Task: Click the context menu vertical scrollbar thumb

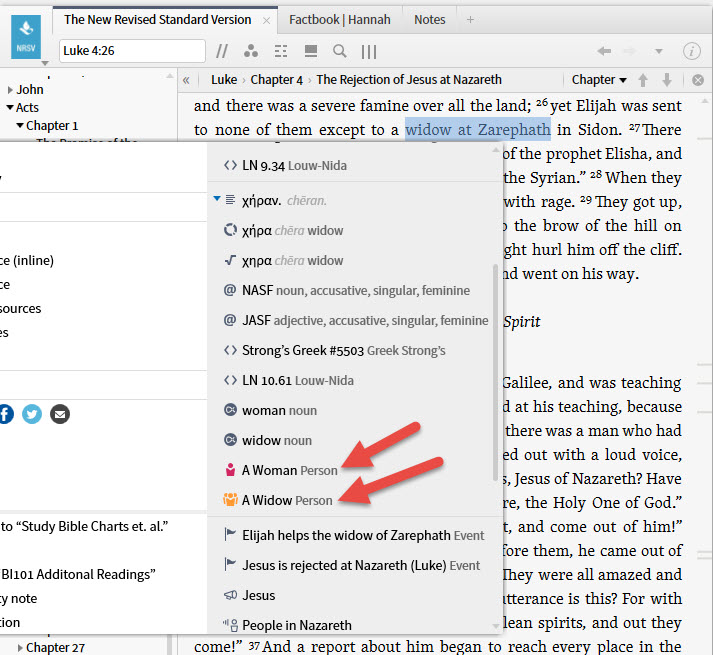Action: coord(495,372)
